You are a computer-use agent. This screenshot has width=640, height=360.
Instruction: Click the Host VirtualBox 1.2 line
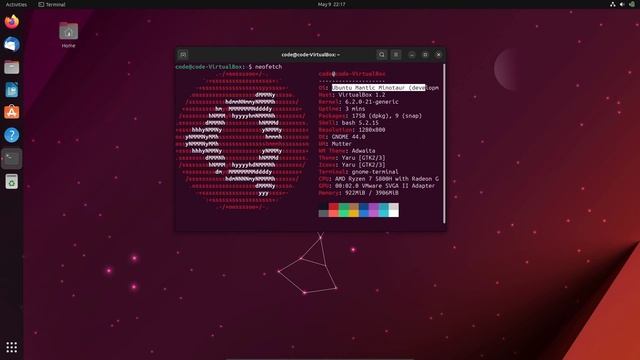[x=352, y=95]
